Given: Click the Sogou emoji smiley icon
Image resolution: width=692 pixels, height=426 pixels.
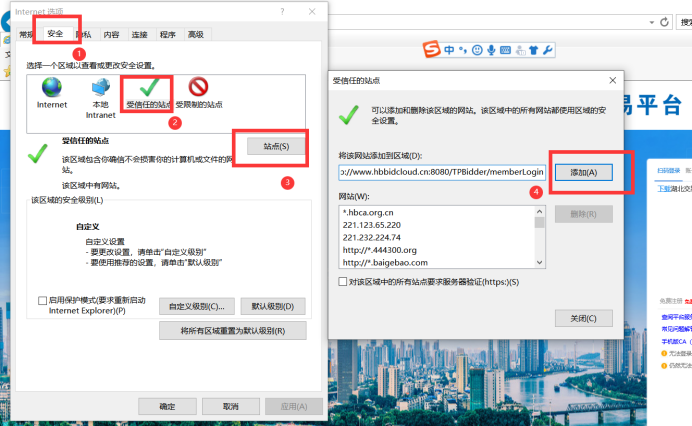Looking at the screenshot, I should point(478,49).
